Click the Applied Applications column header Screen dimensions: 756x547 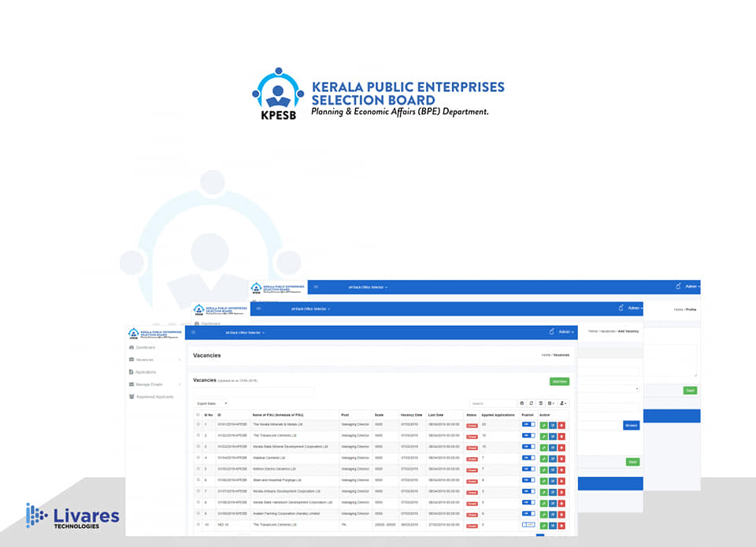[x=498, y=415]
